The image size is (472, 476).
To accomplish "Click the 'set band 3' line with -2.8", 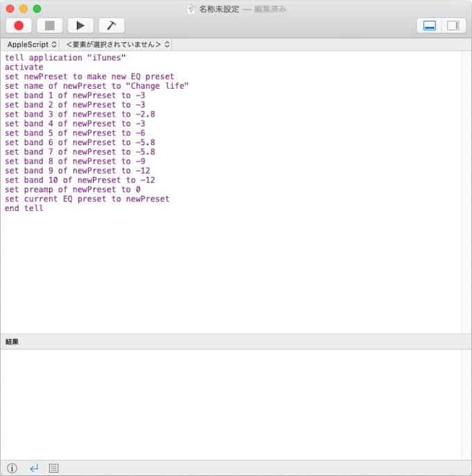I will click(80, 114).
